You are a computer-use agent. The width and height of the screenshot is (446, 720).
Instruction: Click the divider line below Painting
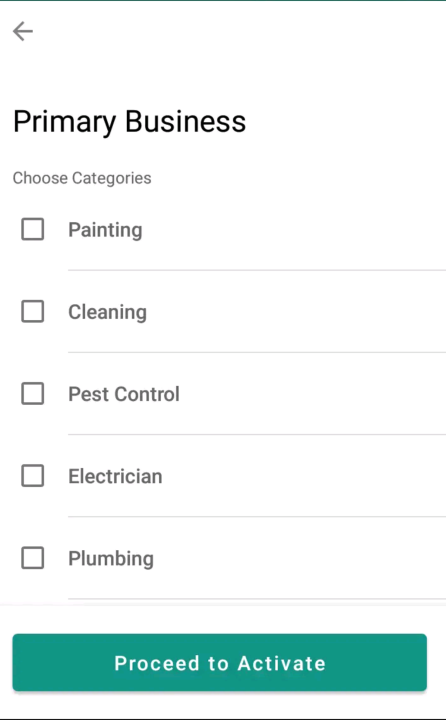pyautogui.click(x=257, y=270)
